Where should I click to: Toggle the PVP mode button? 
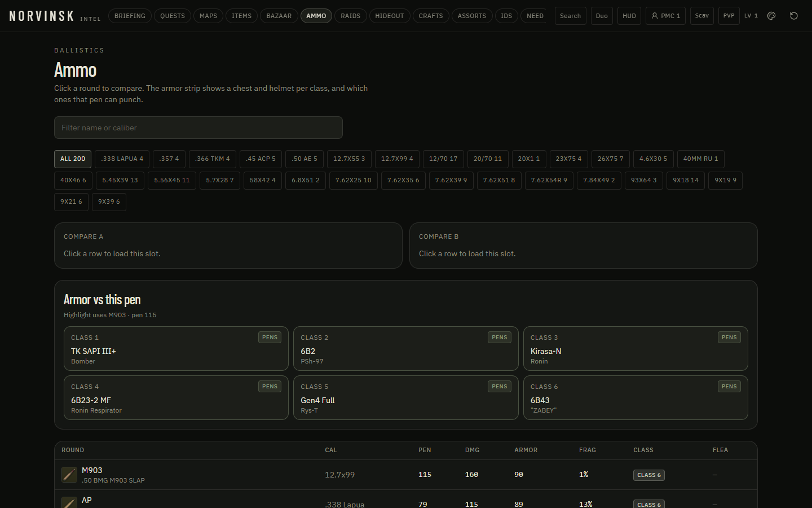click(x=729, y=16)
